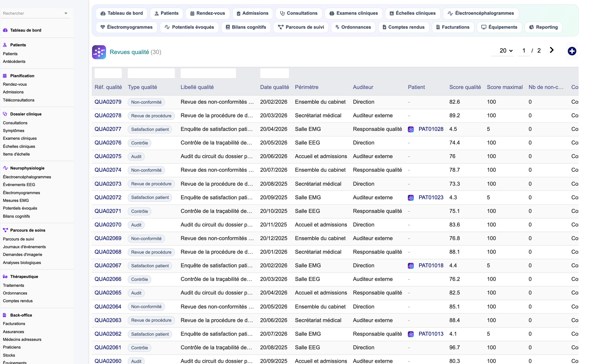The height and width of the screenshot is (364, 589).
Task: Click the Parcours de suivi icon tab
Action: 281,27
